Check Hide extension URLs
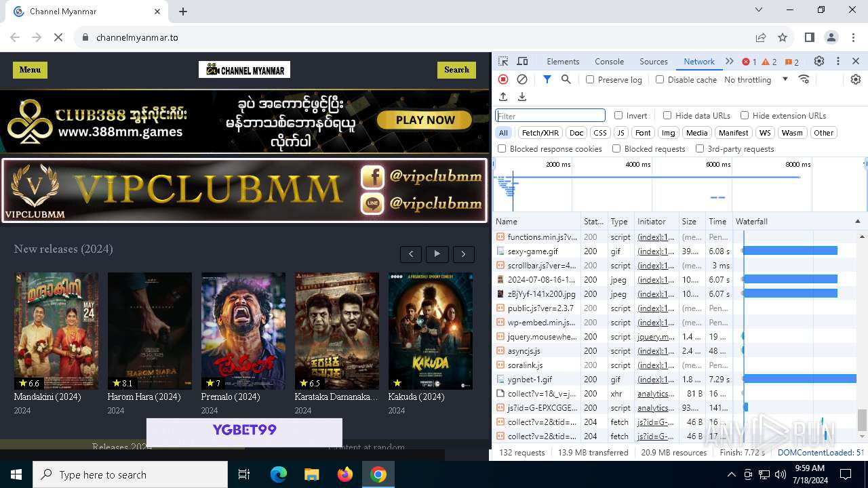The height and width of the screenshot is (488, 868). pyautogui.click(x=745, y=115)
